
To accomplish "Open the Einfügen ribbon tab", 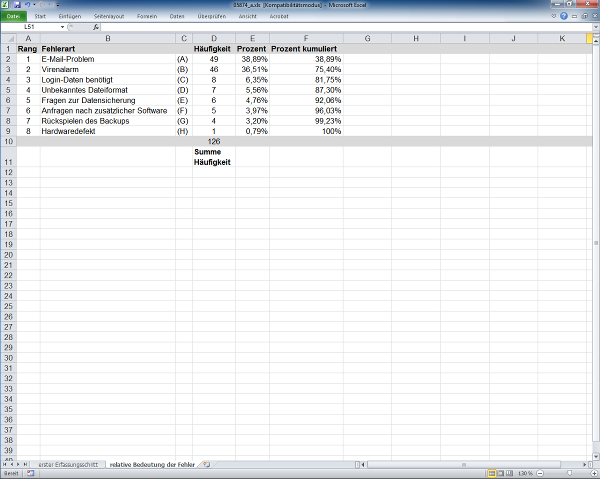I will 70,17.
